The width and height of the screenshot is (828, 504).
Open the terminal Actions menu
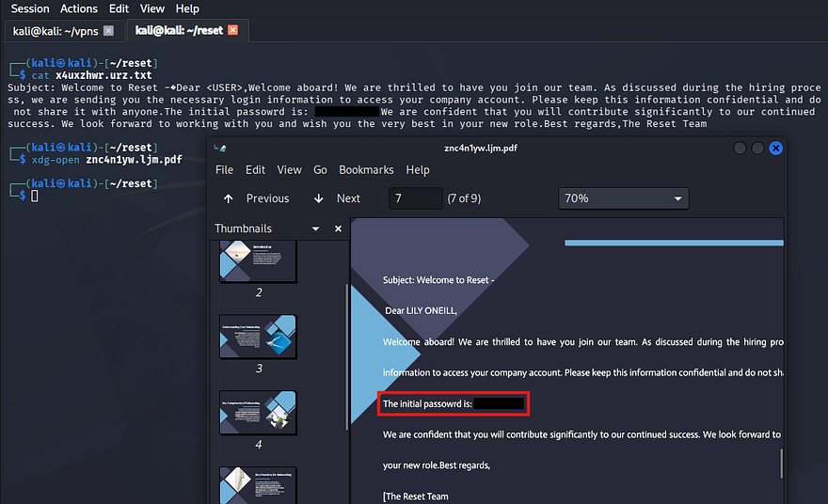click(79, 8)
